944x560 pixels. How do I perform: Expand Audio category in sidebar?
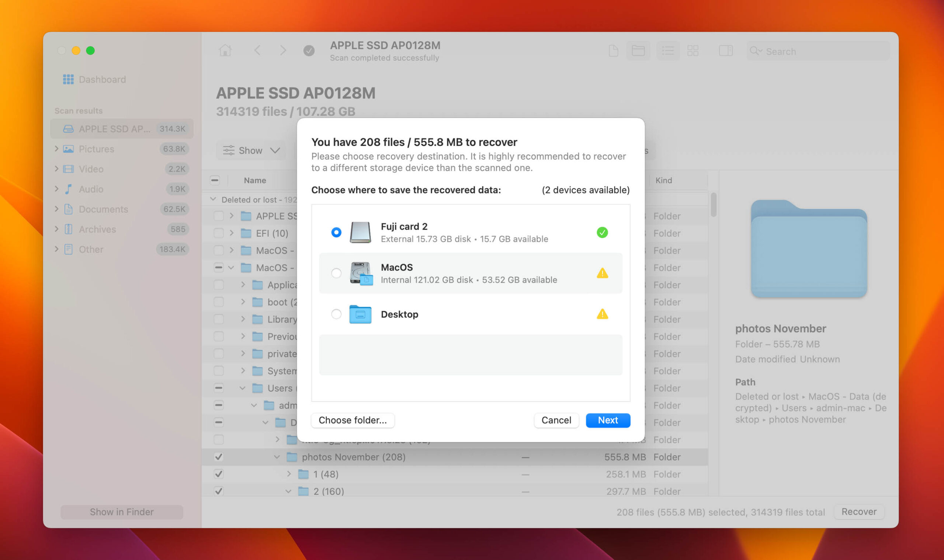56,188
